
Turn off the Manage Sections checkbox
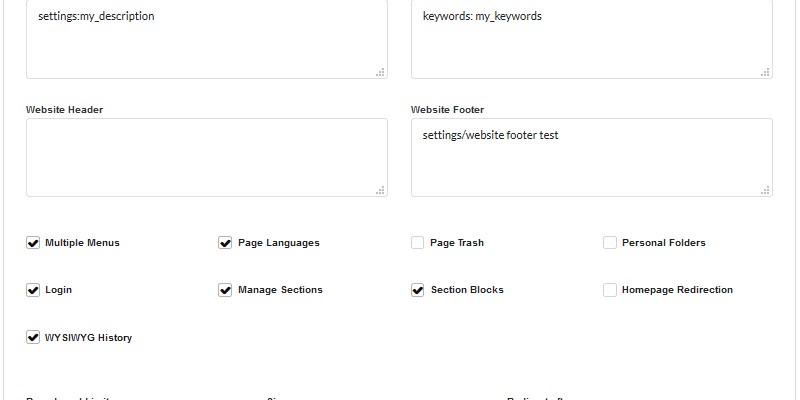pos(225,290)
